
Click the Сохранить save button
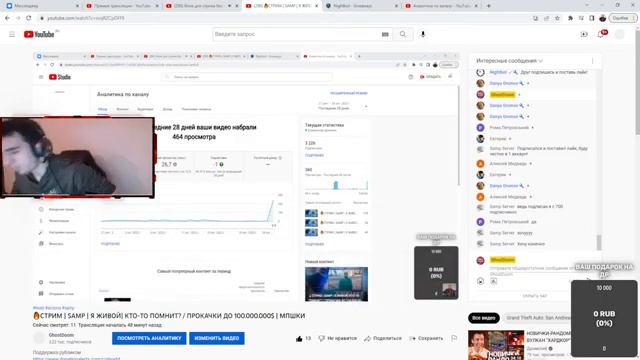[426, 338]
